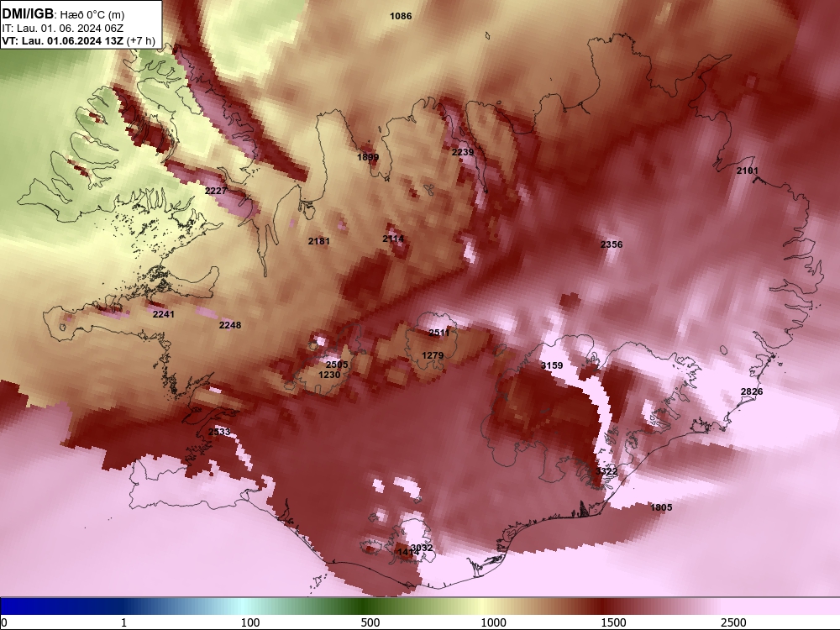Click the 2356 height value label
Image resolution: width=840 pixels, height=630 pixels.
(x=612, y=244)
